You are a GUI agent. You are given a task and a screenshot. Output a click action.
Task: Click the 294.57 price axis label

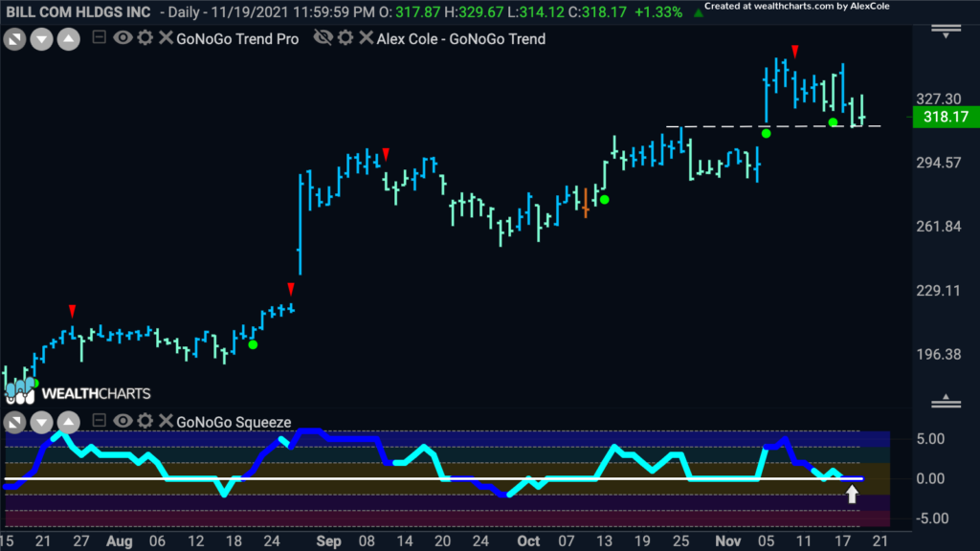point(938,163)
